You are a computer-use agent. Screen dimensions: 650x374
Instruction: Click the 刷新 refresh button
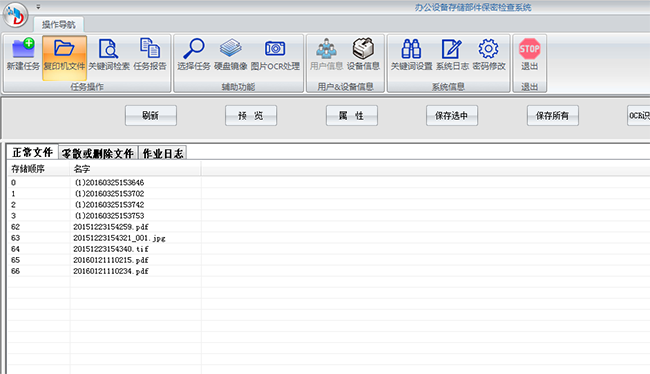150,115
